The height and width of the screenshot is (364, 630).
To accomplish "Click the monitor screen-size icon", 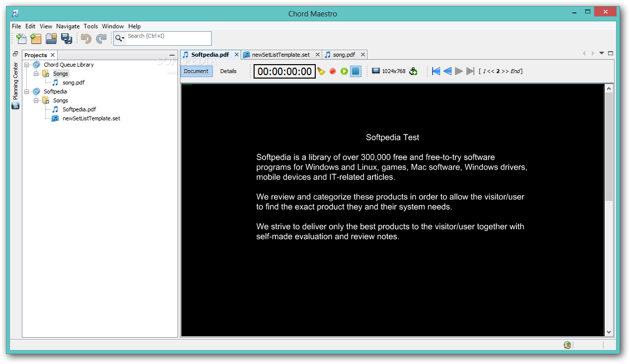I will point(376,71).
